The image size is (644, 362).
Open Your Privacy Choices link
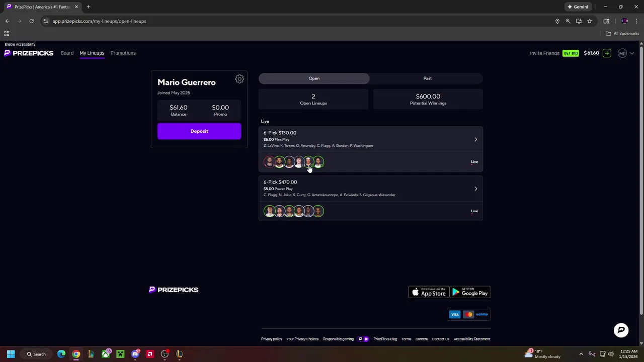click(x=302, y=339)
